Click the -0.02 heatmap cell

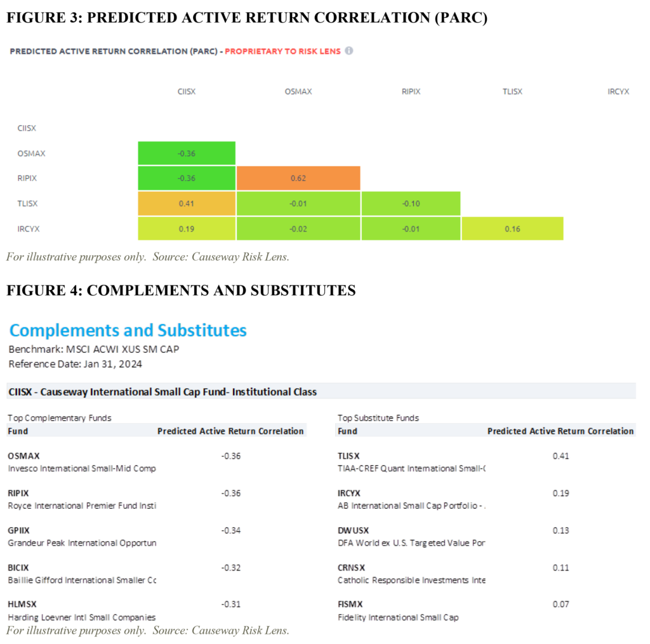tap(298, 229)
